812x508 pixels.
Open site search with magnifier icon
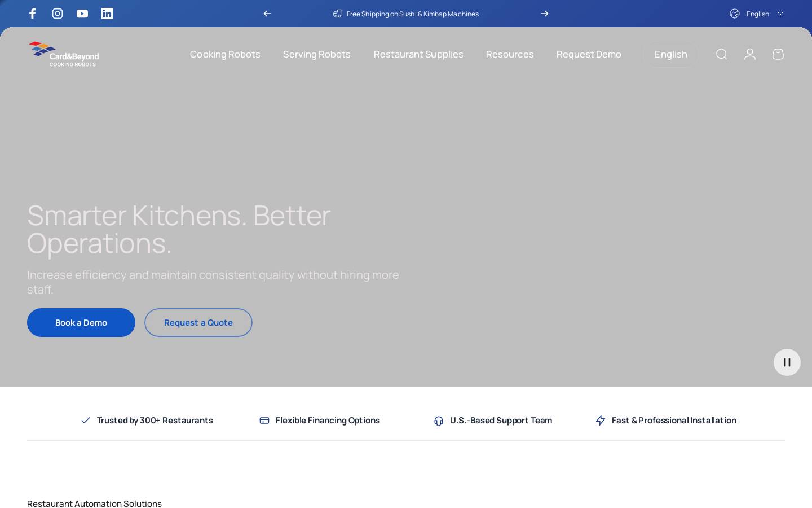(722, 54)
